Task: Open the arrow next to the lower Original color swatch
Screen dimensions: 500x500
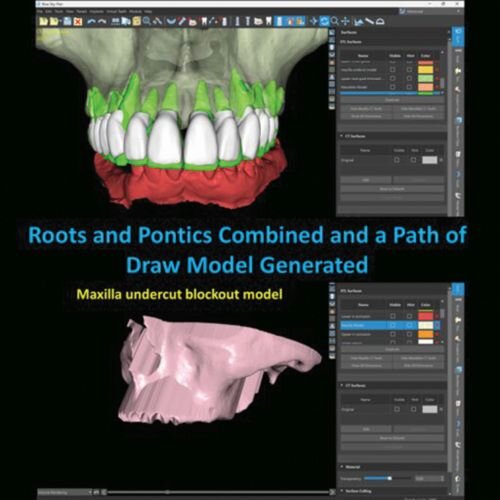Action: click(x=441, y=409)
